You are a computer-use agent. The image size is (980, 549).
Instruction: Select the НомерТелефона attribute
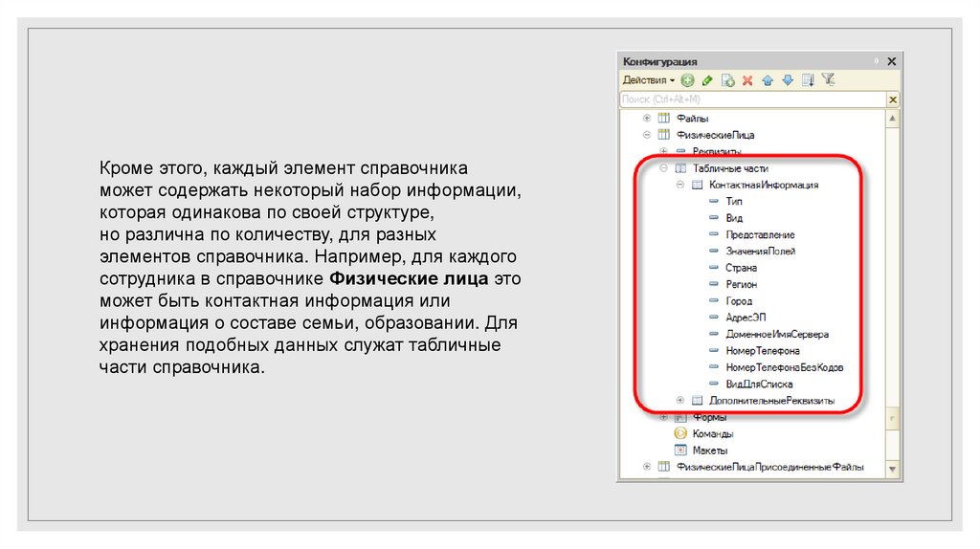(x=763, y=350)
